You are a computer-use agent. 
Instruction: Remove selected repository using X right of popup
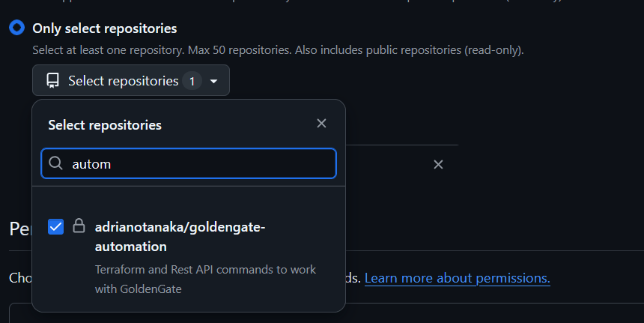[x=438, y=164]
